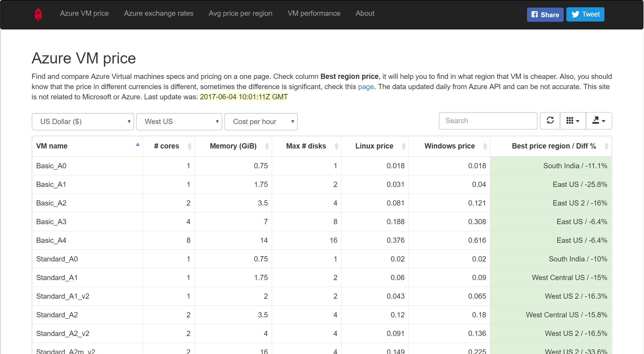The image size is (644, 354).
Task: Open the US Dollar ($) currency dropdown
Action: tap(83, 122)
